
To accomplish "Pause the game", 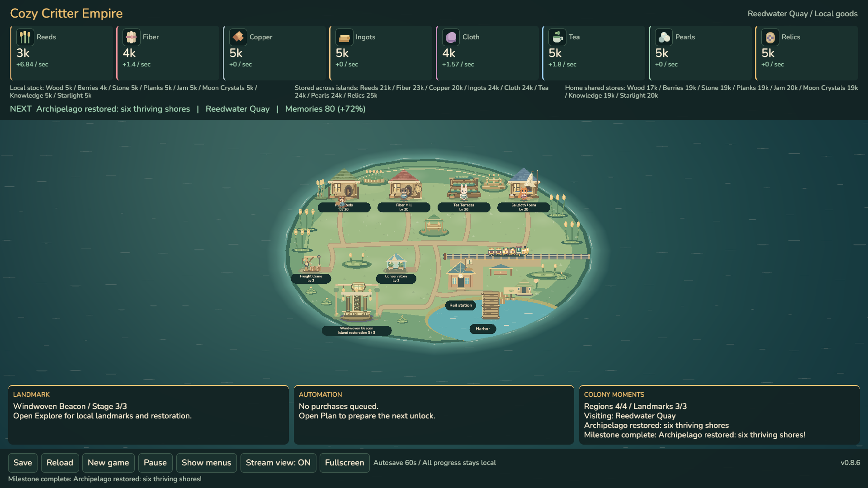I will click(155, 463).
